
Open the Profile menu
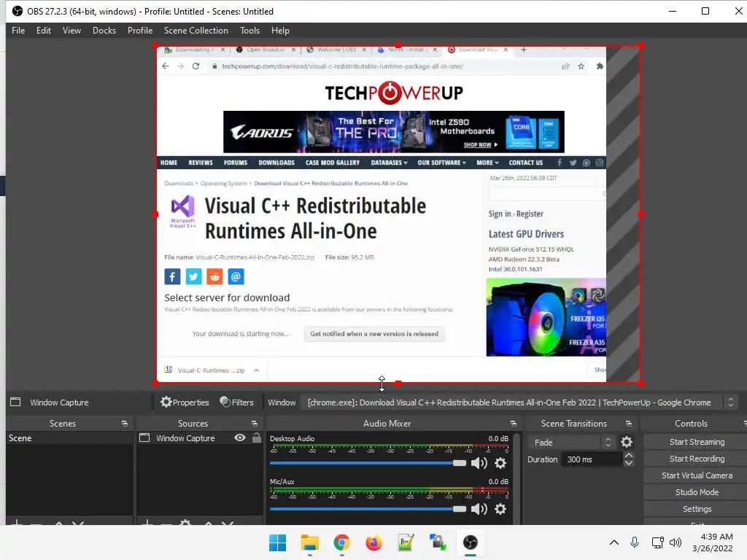click(140, 31)
